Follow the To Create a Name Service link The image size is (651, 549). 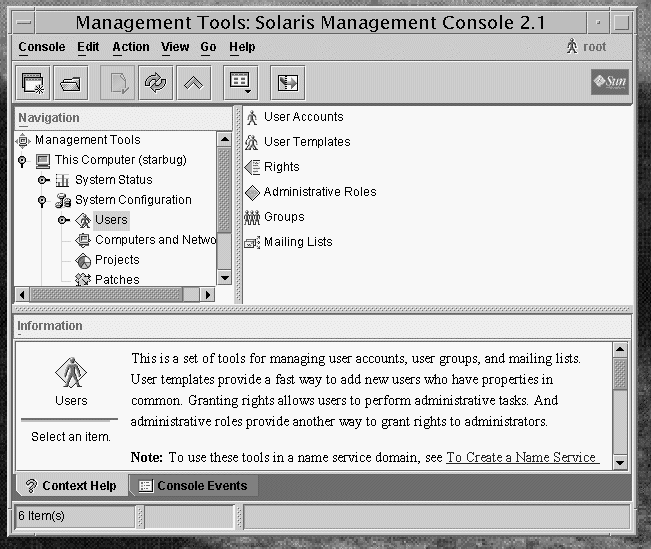[x=521, y=457]
